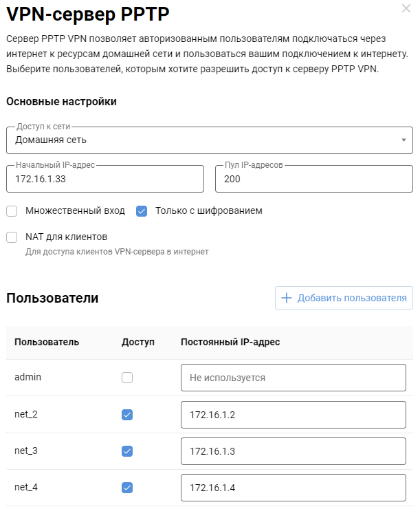Disable access for user net_3
Image resolution: width=420 pixels, height=509 pixels.
tap(127, 451)
